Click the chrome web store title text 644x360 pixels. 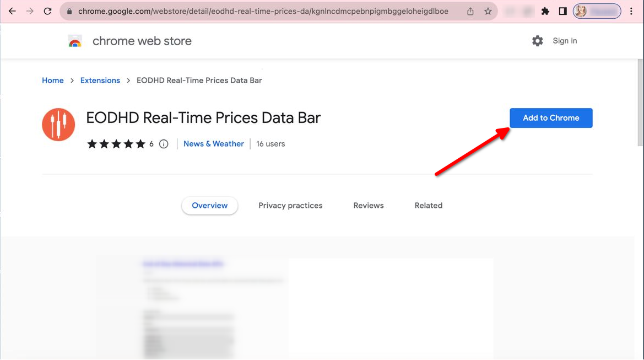pyautogui.click(x=142, y=41)
